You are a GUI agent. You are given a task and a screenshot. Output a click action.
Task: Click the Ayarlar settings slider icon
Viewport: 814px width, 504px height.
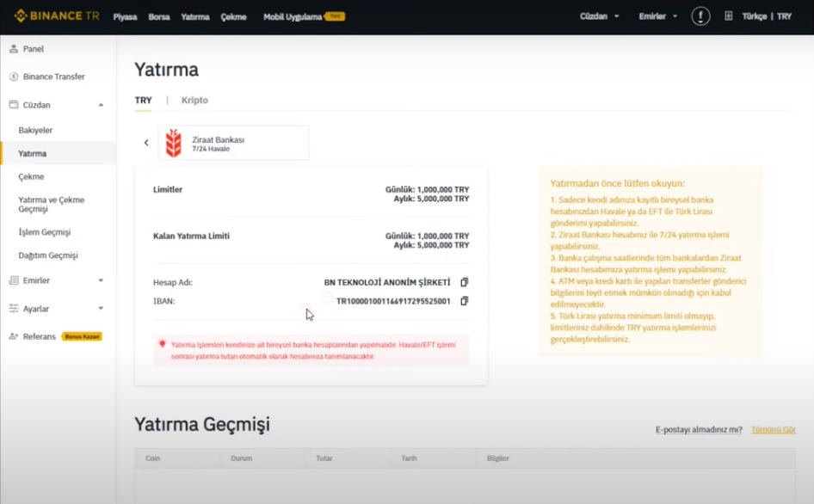(x=14, y=308)
